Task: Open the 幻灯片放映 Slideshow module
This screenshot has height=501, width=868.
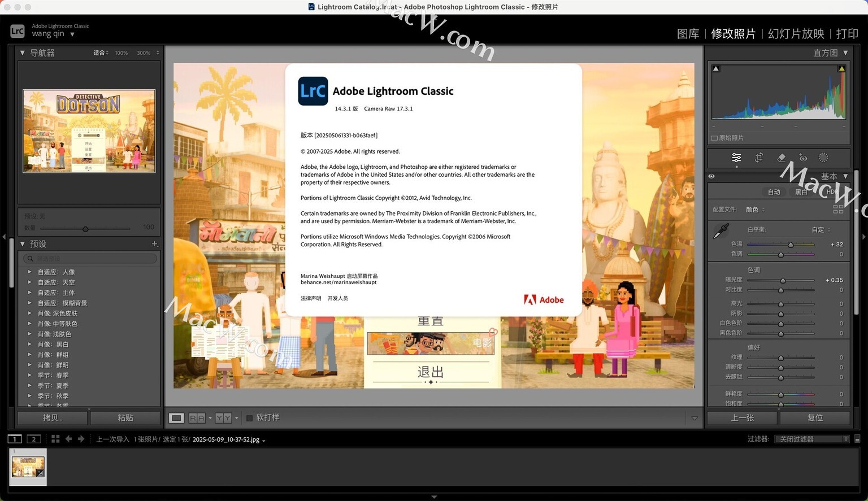Action: click(796, 34)
